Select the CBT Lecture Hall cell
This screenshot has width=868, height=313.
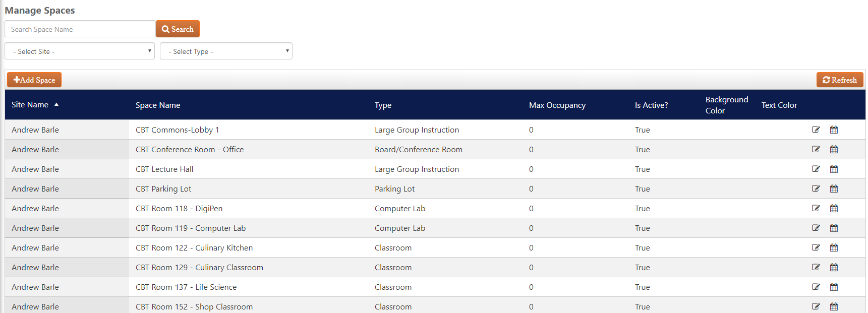pyautogui.click(x=249, y=169)
